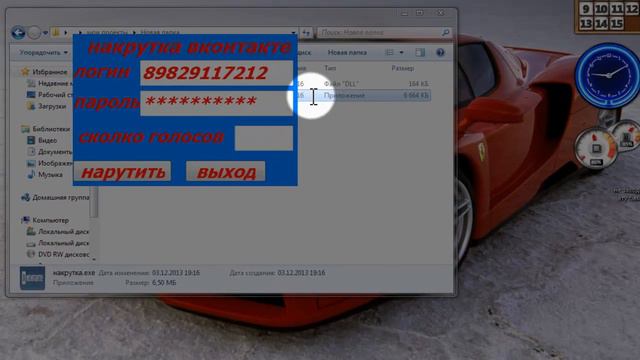Click the сколко голосов input box

click(264, 138)
